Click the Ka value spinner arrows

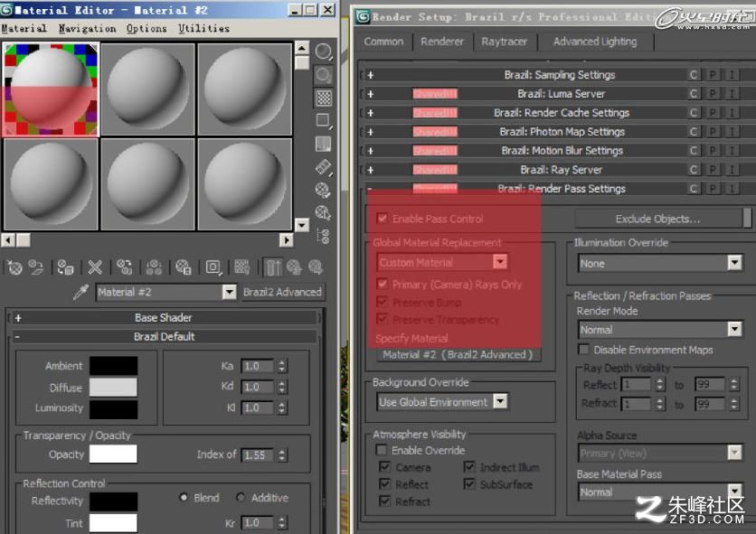click(282, 366)
